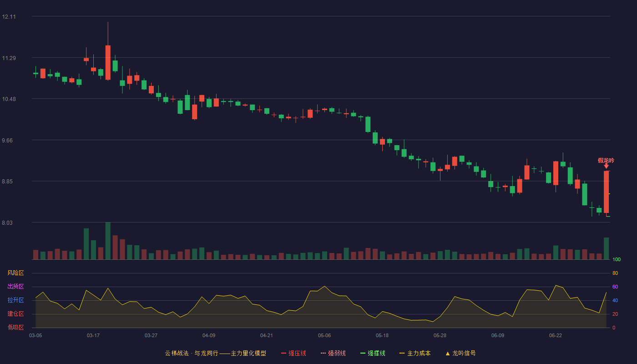Toggle the 强弱线 legend item

[x=333, y=353]
